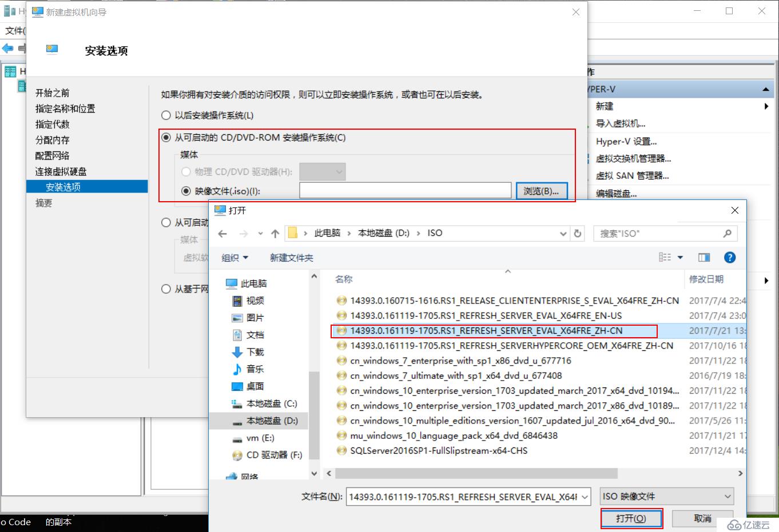
Task: Expand the New submenu in Actions pane
Action: pos(766,106)
